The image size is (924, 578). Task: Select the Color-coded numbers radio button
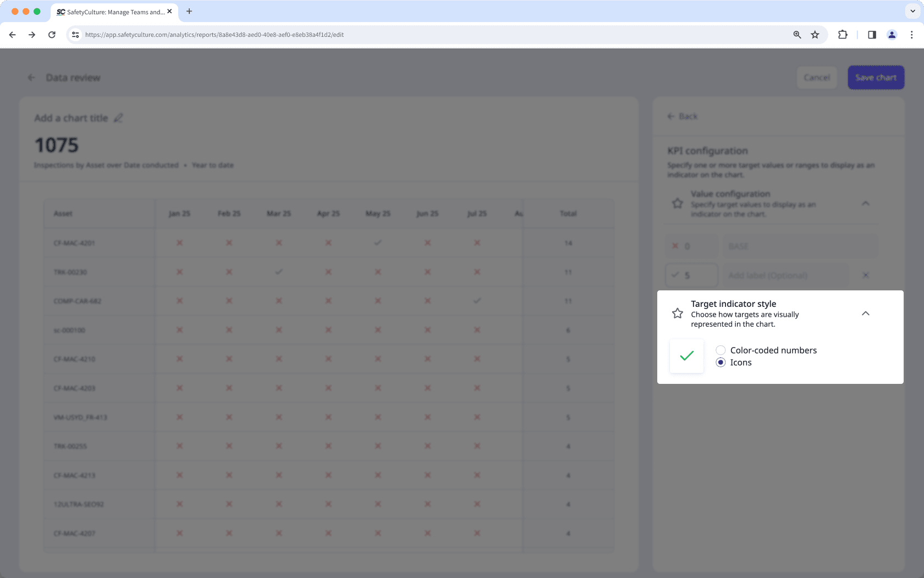[721, 350]
